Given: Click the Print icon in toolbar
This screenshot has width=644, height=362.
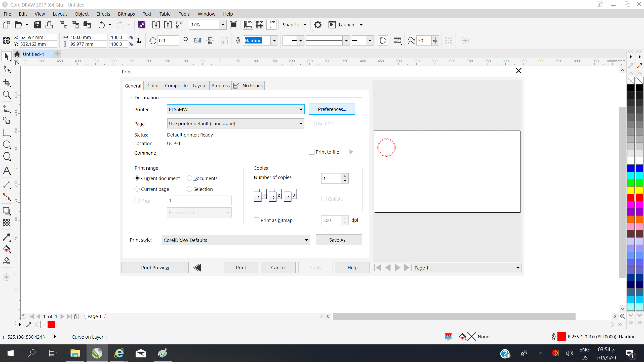Looking at the screenshot, I should (49, 25).
